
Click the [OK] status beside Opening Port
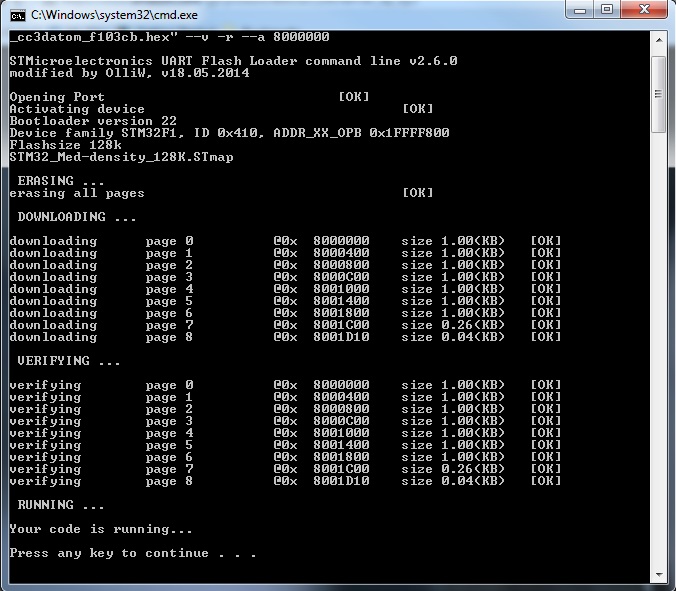point(354,97)
